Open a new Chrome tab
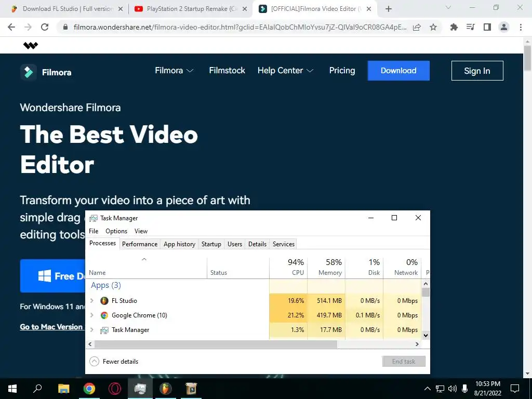 point(389,9)
